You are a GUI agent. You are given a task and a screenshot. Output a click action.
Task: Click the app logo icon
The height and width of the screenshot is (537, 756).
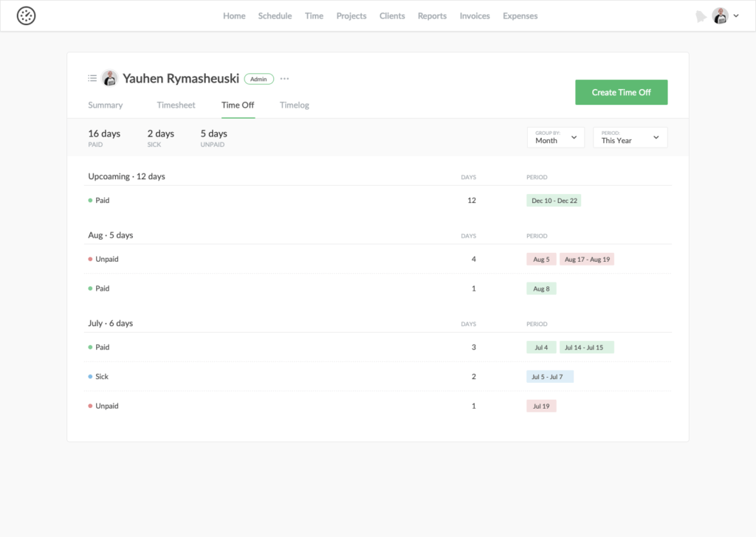[x=27, y=15]
